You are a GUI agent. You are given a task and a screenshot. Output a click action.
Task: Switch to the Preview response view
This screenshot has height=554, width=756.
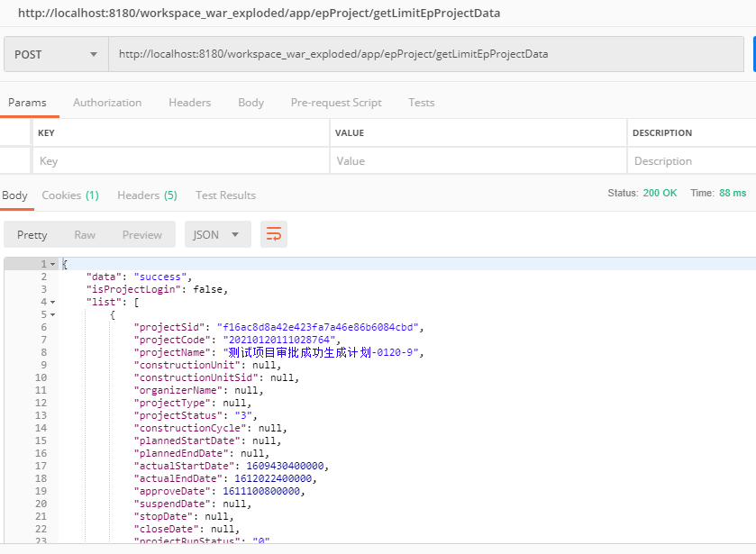pyautogui.click(x=142, y=235)
